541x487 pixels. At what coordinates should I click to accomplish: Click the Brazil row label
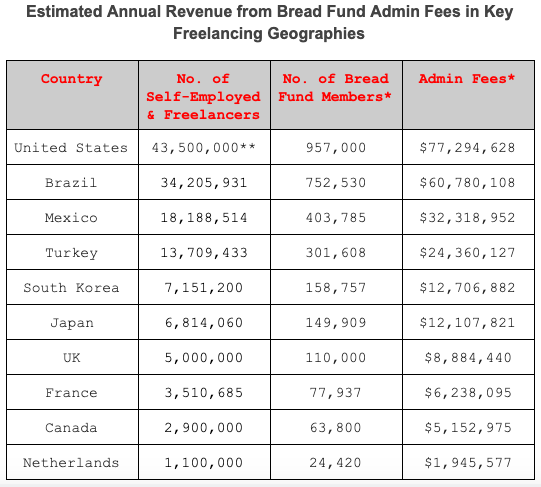point(72,182)
